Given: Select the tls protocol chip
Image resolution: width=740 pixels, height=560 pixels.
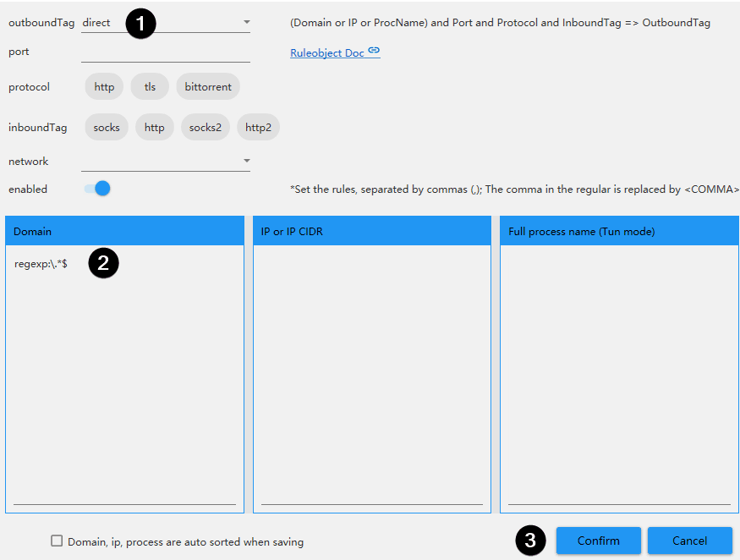Looking at the screenshot, I should [150, 86].
